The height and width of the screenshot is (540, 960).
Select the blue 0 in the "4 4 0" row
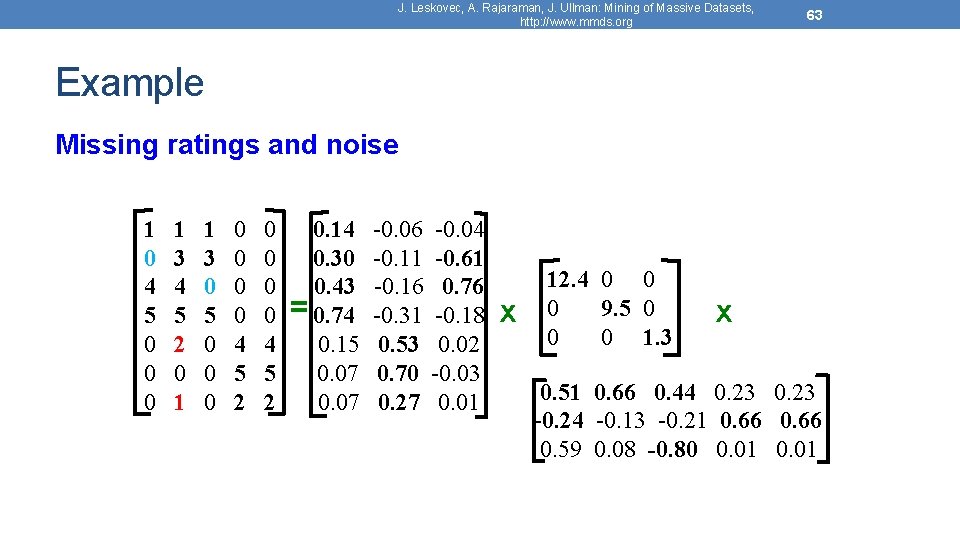[x=209, y=286]
